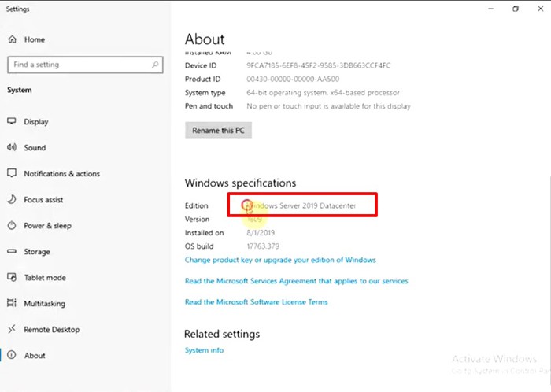Screen dimensions: 551x392
Task: Click the Focus assist moon icon
Action: tap(12, 199)
